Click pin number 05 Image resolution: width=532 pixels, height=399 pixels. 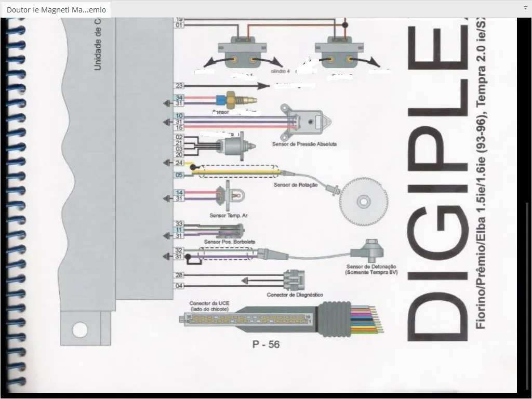[179, 175]
